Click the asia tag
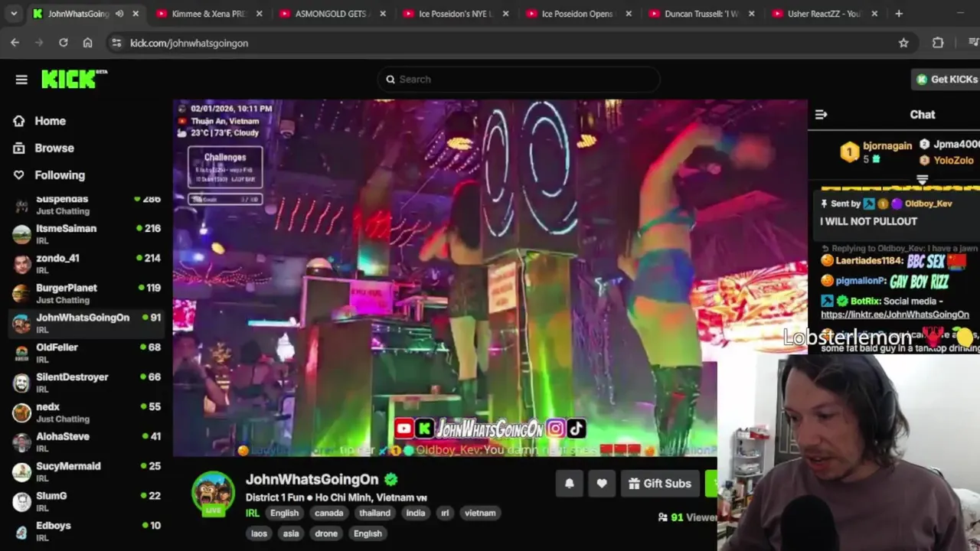 [291, 533]
